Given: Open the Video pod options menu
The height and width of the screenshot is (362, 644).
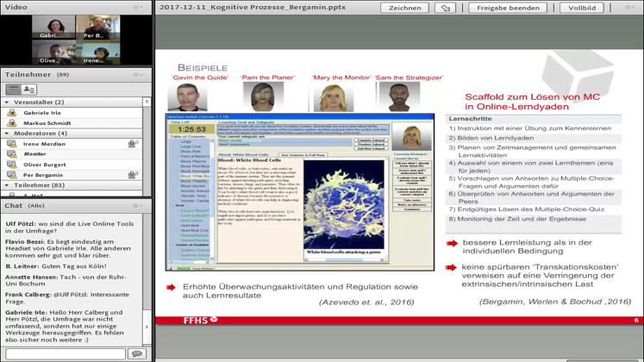Looking at the screenshot, I should click(138, 7).
